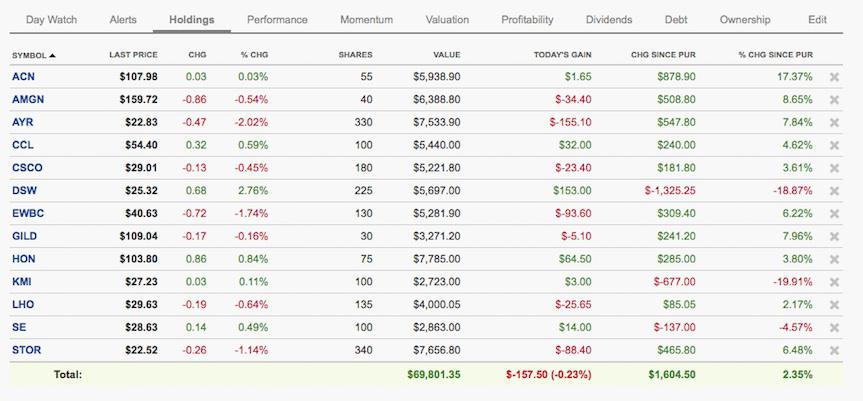Sort by the Today's Gain column header

pos(564,54)
